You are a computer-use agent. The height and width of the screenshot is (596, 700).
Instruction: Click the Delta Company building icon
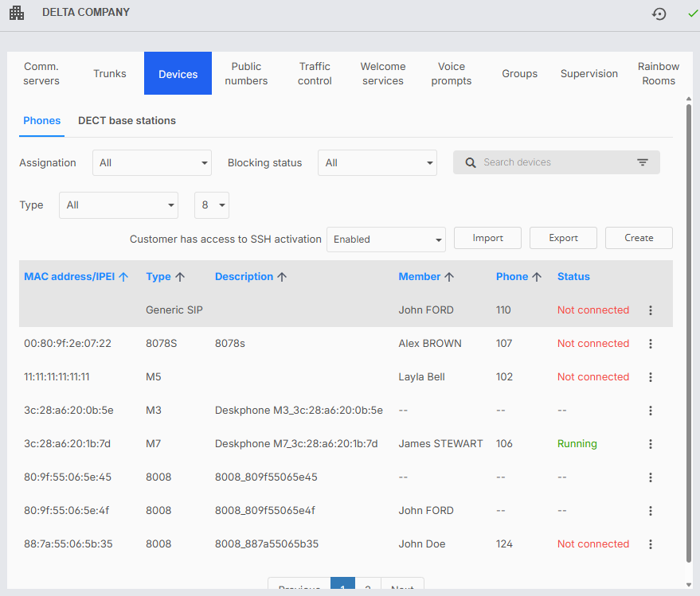point(17,14)
